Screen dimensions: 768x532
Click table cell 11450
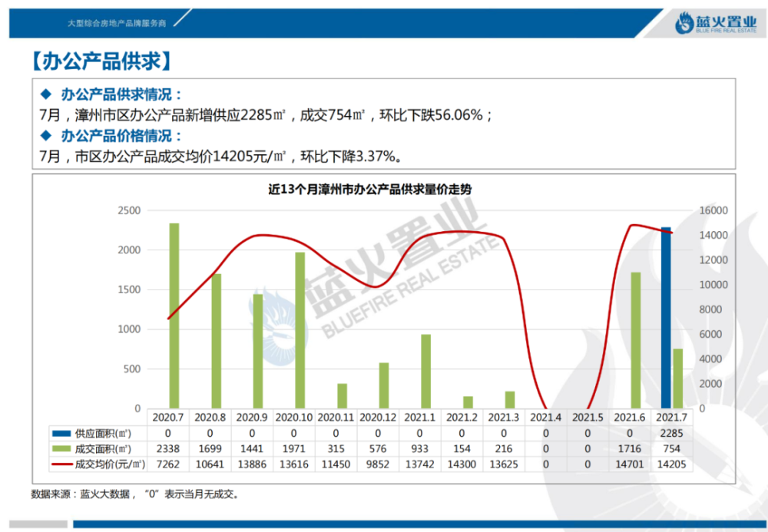(x=336, y=464)
